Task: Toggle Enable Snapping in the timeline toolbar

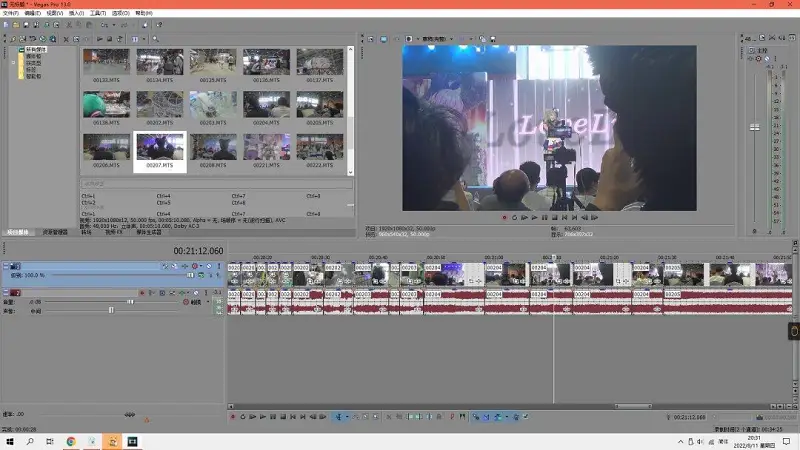Action: click(476, 417)
